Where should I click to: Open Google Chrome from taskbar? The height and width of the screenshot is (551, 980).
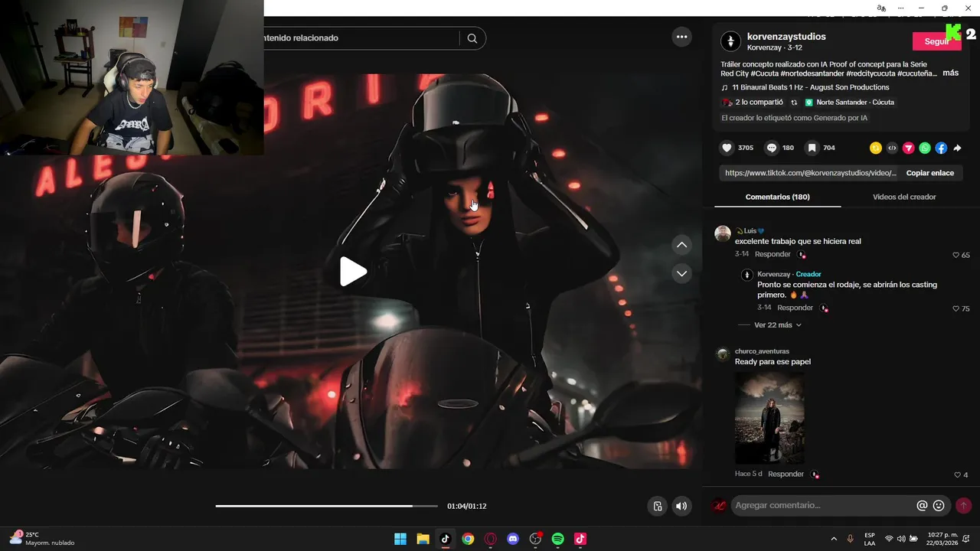[x=468, y=539]
